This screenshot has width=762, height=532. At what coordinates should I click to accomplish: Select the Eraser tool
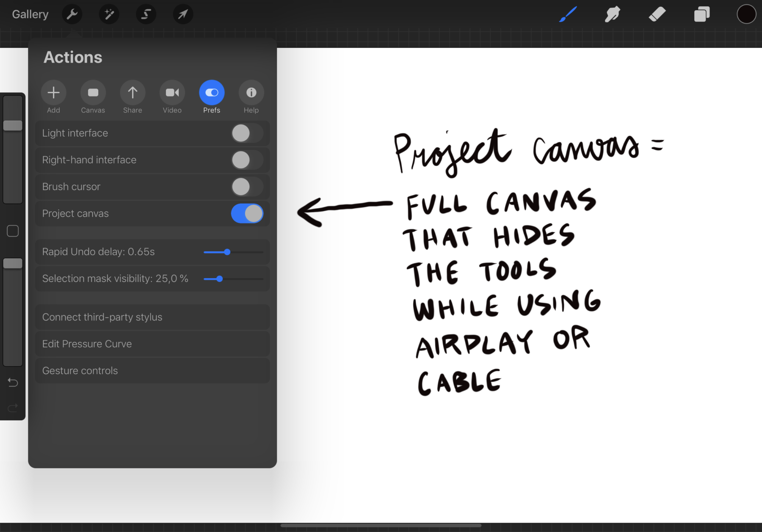[x=657, y=14]
